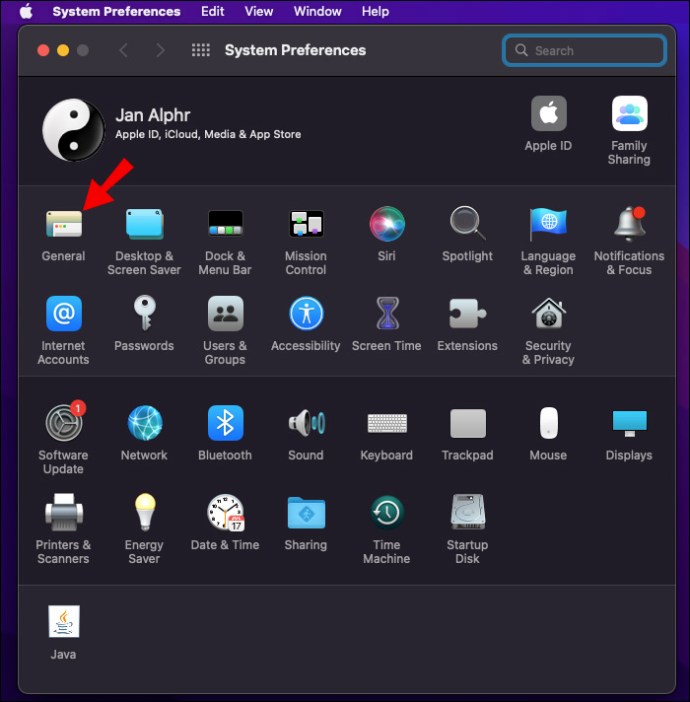The height and width of the screenshot is (702, 690).
Task: Open Notifications & Focus pane
Action: click(629, 224)
